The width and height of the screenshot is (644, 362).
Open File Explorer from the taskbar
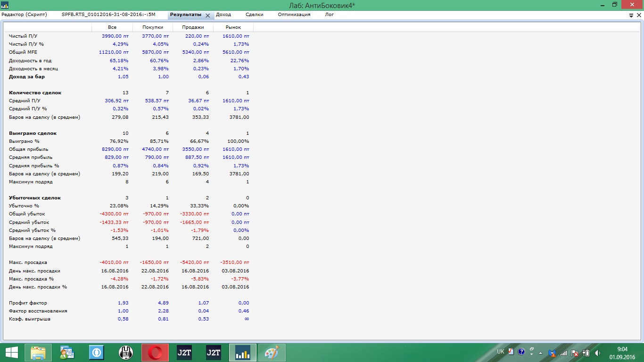pyautogui.click(x=38, y=353)
